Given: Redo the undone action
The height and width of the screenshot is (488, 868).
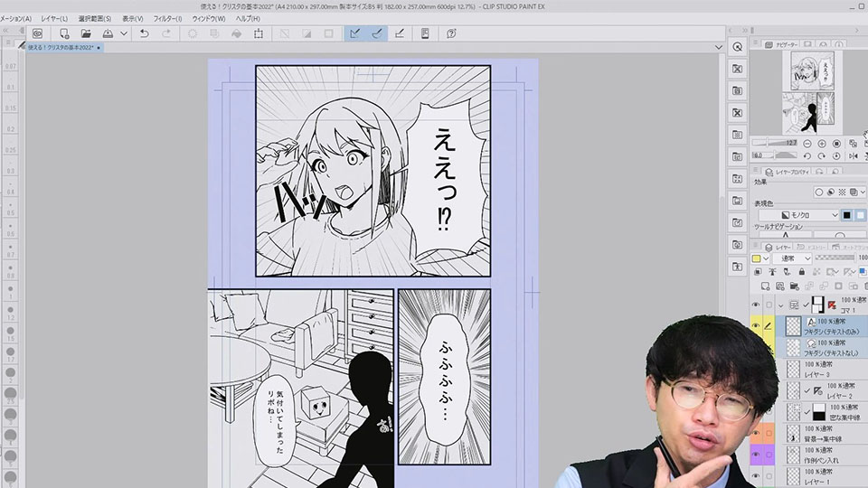Looking at the screenshot, I should [x=166, y=33].
